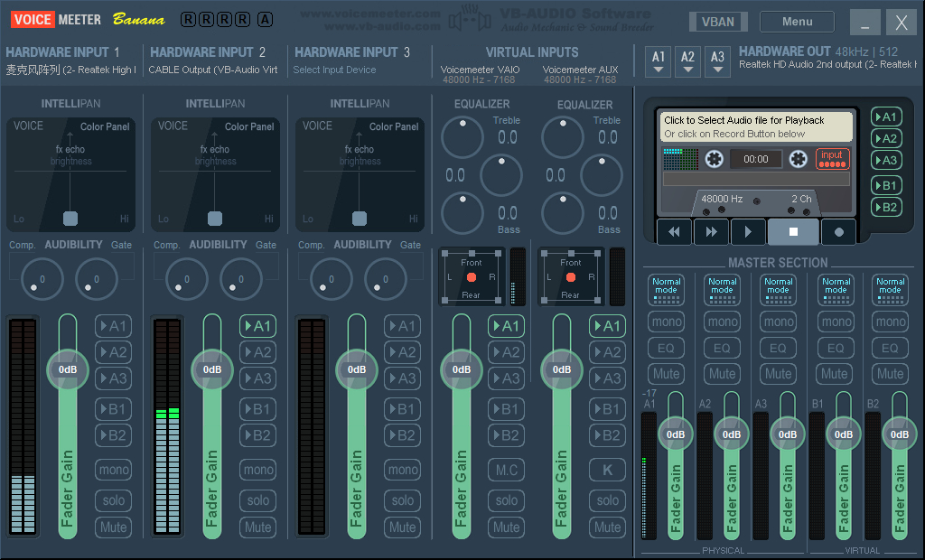Enable A2 routing on Hardware Input 3
Image resolution: width=925 pixels, height=560 pixels.
point(402,352)
